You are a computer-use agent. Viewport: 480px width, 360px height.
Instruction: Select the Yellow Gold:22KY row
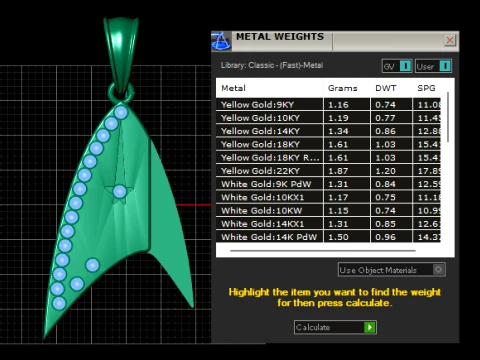(x=328, y=171)
